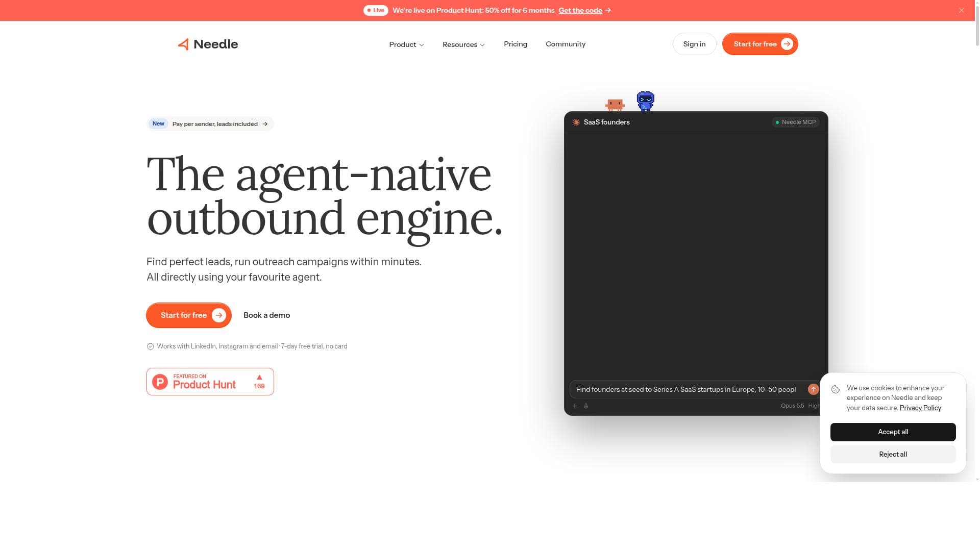Dismiss the Product Hunt banner with the X

coord(962,10)
